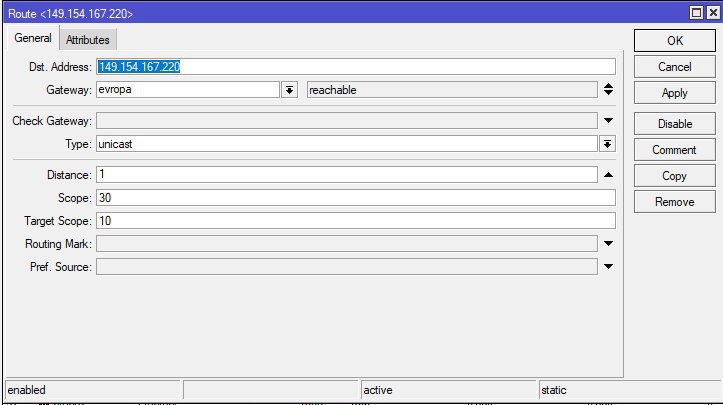723x405 pixels.
Task: Click the OK button
Action: (x=675, y=41)
